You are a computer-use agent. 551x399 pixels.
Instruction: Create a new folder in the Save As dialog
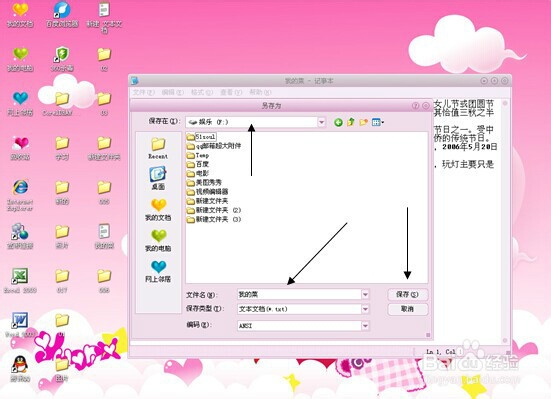[x=363, y=122]
